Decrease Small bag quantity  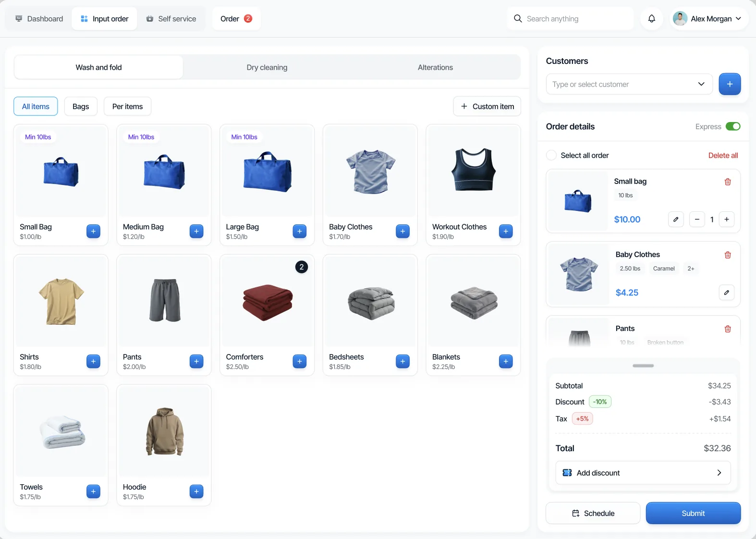pyautogui.click(x=697, y=219)
